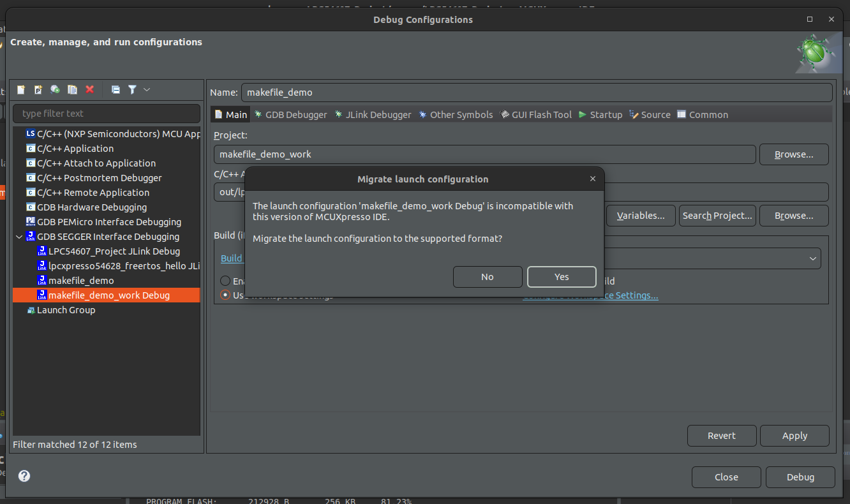Open the Configure Workspace Settings link

click(590, 295)
